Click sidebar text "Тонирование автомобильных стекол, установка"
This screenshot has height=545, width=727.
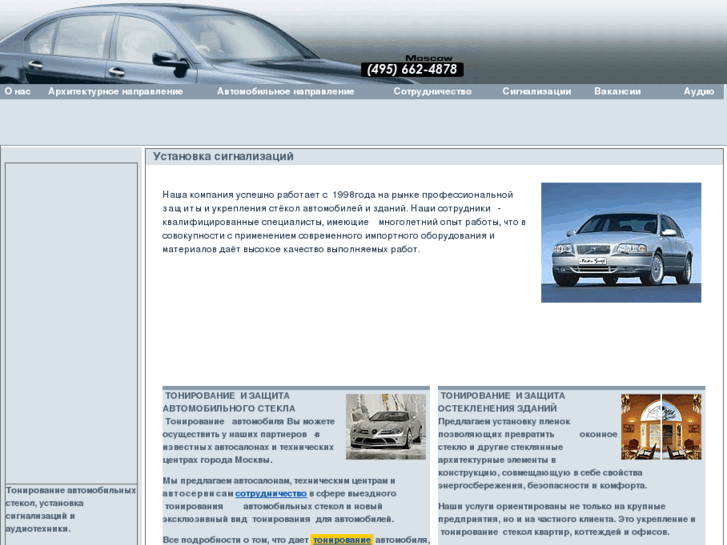[70, 497]
